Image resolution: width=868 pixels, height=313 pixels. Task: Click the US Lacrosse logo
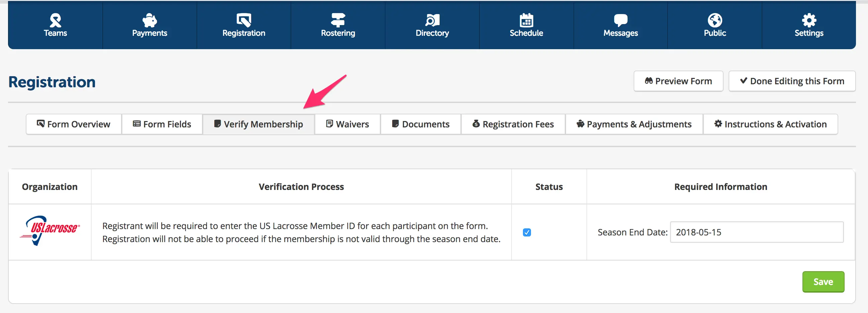click(50, 231)
